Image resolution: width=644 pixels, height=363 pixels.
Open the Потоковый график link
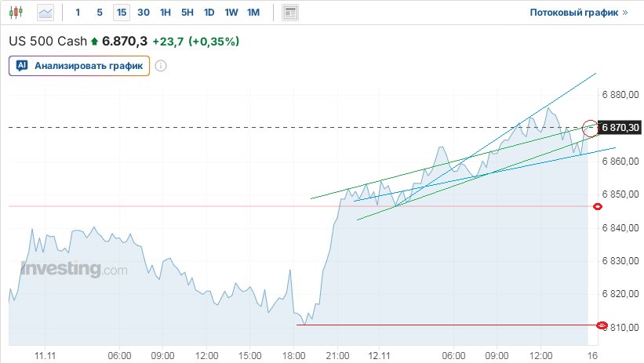click(x=579, y=13)
